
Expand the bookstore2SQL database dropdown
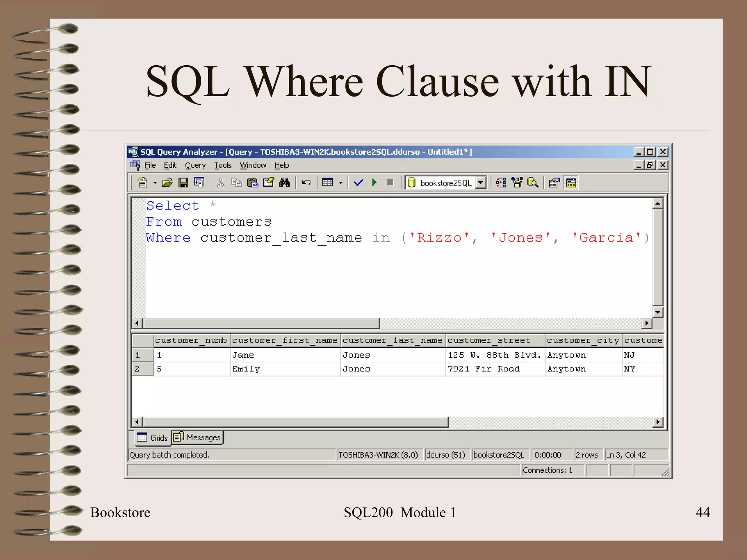[x=481, y=182]
